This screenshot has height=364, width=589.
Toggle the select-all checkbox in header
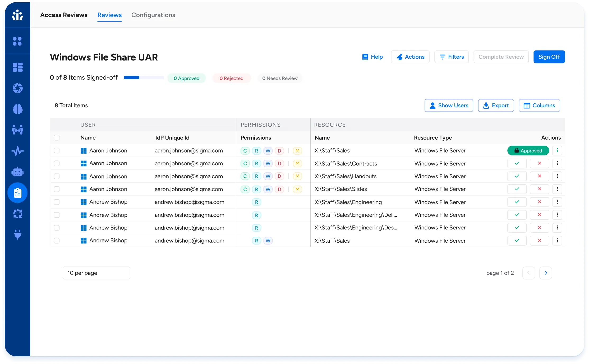point(57,138)
